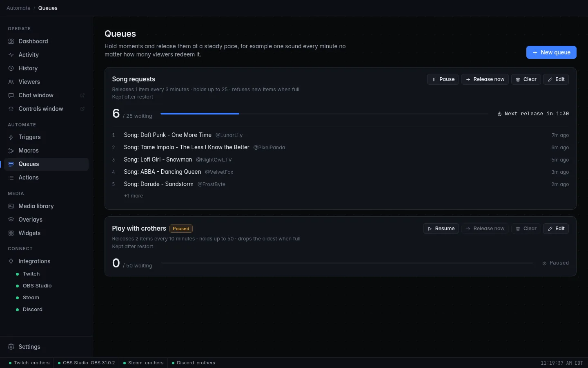This screenshot has width=588, height=368.
Task: Click the Actions list icon
Action: 11,177
